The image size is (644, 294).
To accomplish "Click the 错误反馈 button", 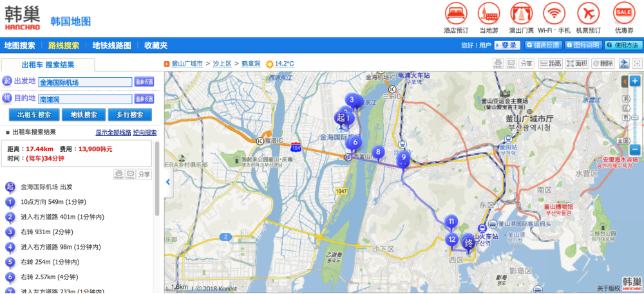I will (x=544, y=46).
